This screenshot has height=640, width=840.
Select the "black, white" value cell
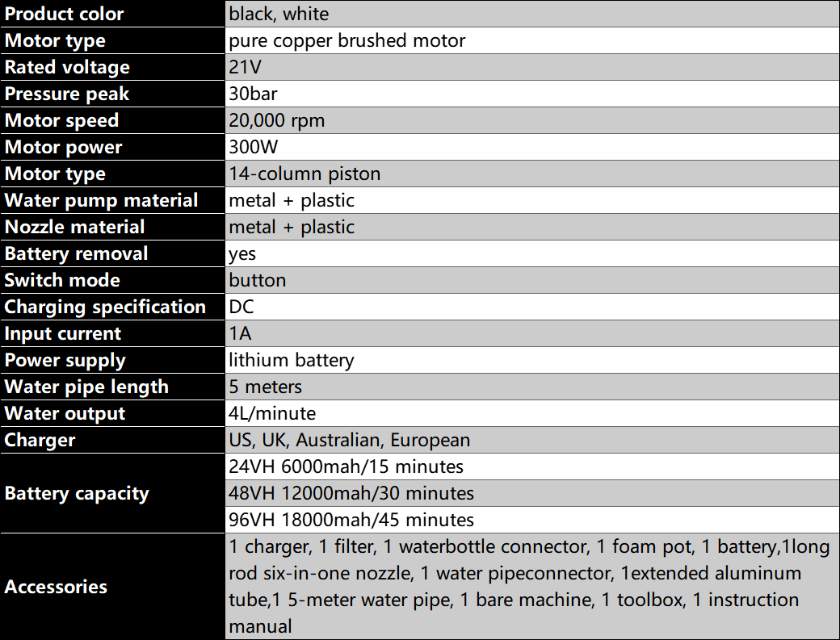pos(279,14)
